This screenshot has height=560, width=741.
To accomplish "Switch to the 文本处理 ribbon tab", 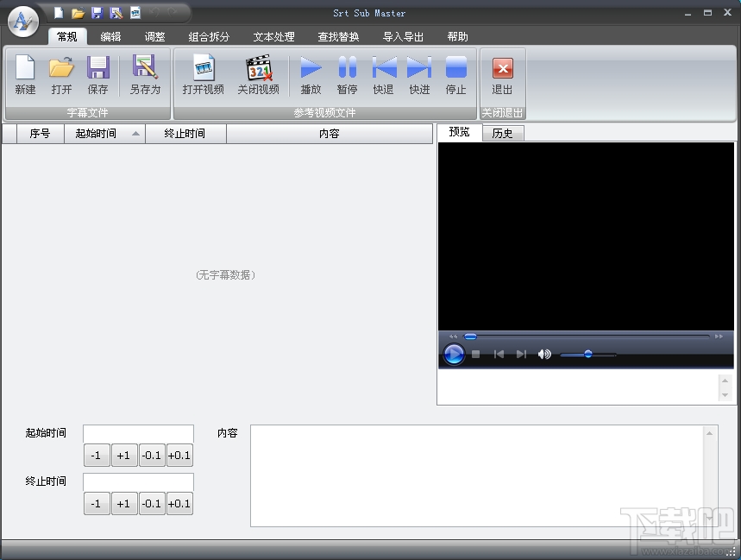I will [273, 37].
